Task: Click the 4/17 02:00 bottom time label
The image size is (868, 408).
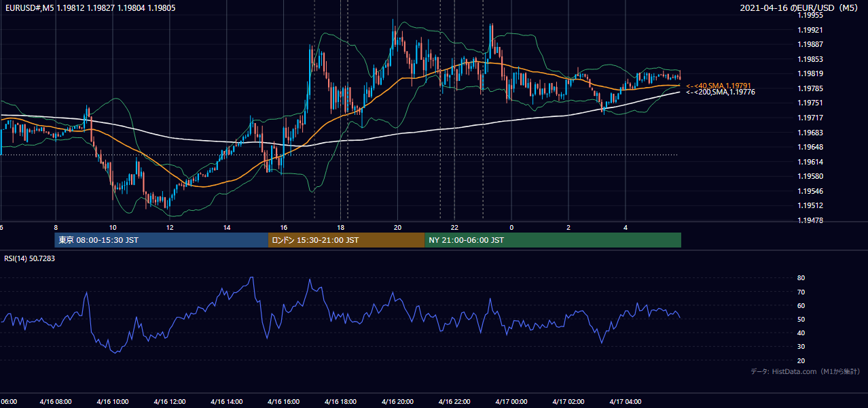Action: point(568,402)
